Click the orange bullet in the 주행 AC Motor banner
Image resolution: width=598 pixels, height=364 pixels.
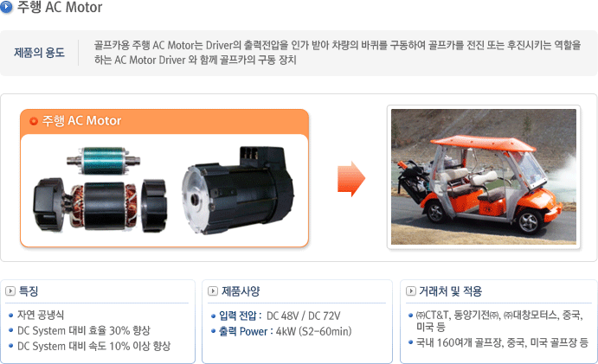click(x=34, y=121)
